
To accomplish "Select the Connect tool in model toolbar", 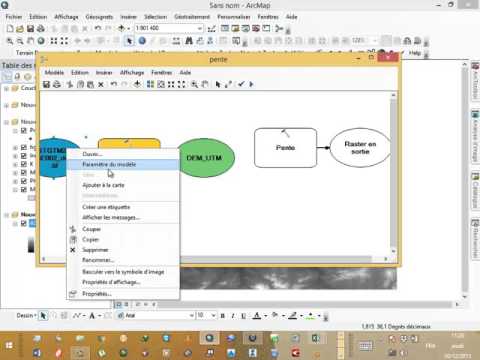I will coord(228,84).
